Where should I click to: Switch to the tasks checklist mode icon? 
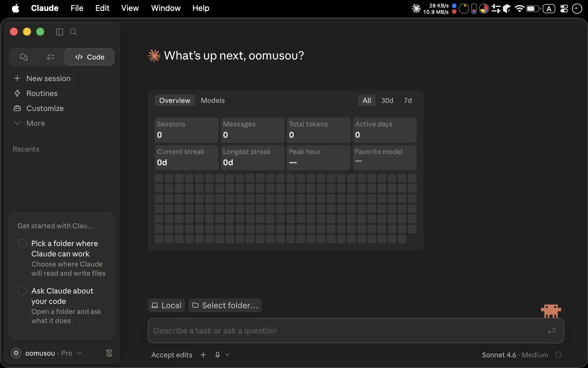click(x=51, y=57)
